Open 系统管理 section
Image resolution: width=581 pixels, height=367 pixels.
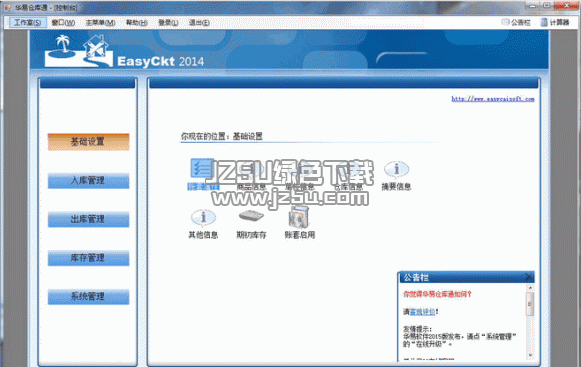point(89,296)
